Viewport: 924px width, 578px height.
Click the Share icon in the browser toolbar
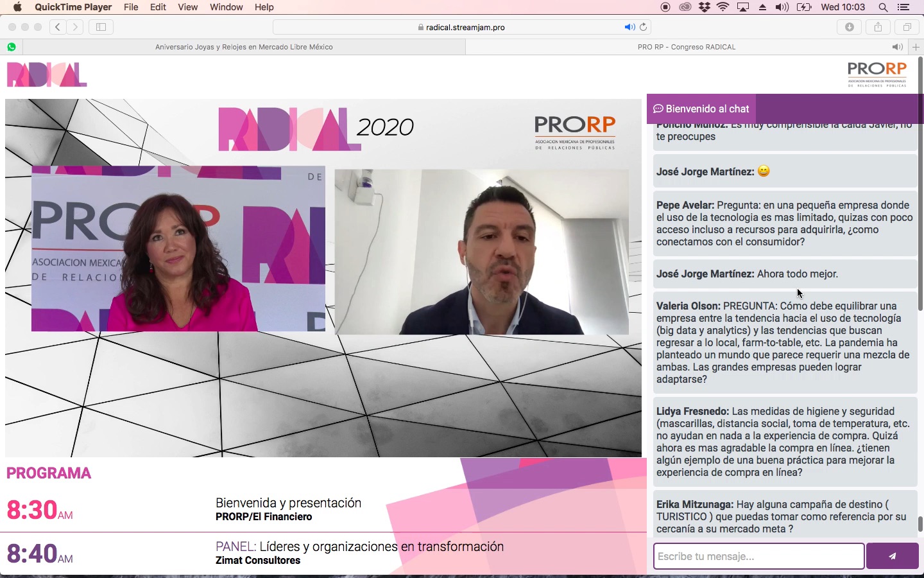pyautogui.click(x=878, y=27)
